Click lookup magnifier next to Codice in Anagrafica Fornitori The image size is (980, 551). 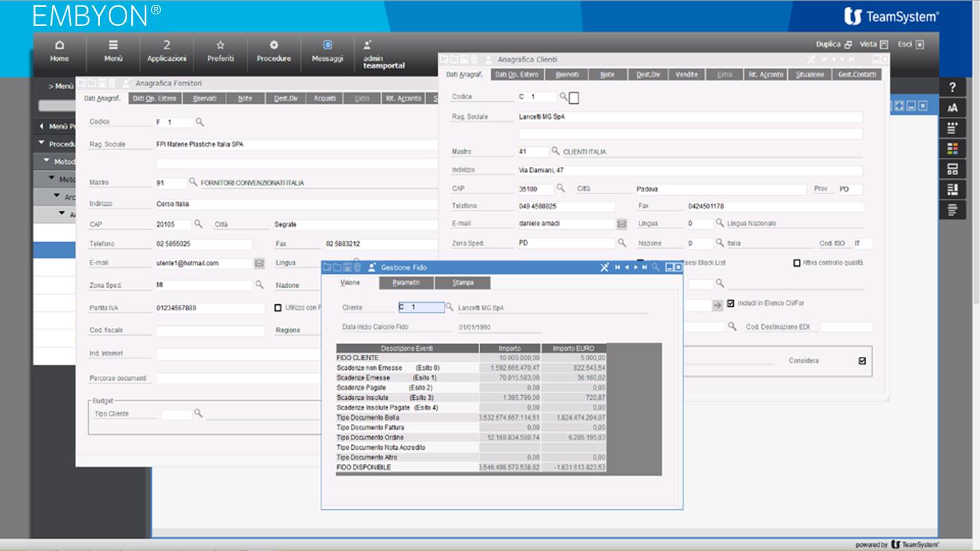point(200,122)
